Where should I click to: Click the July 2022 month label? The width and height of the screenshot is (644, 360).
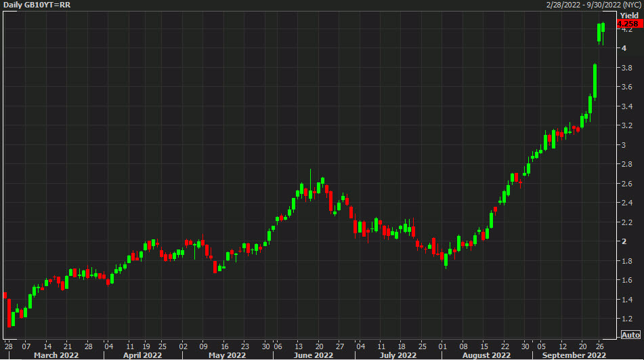pos(398,355)
